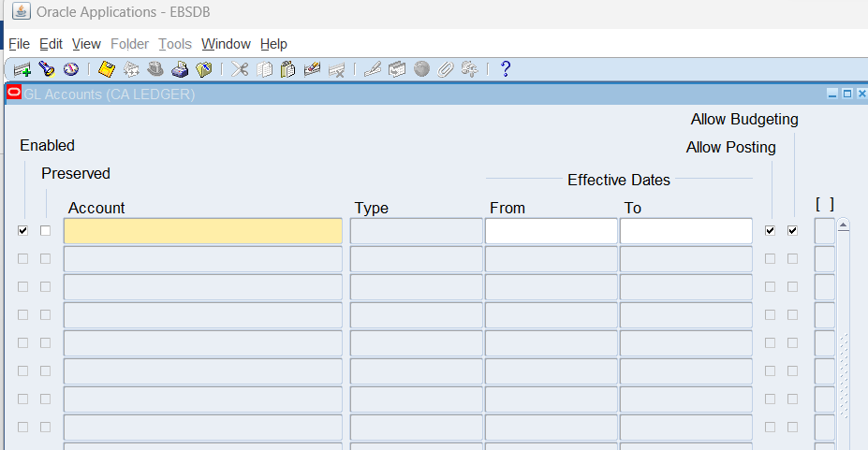
Task: Open Translations via the globe icon
Action: [421, 69]
